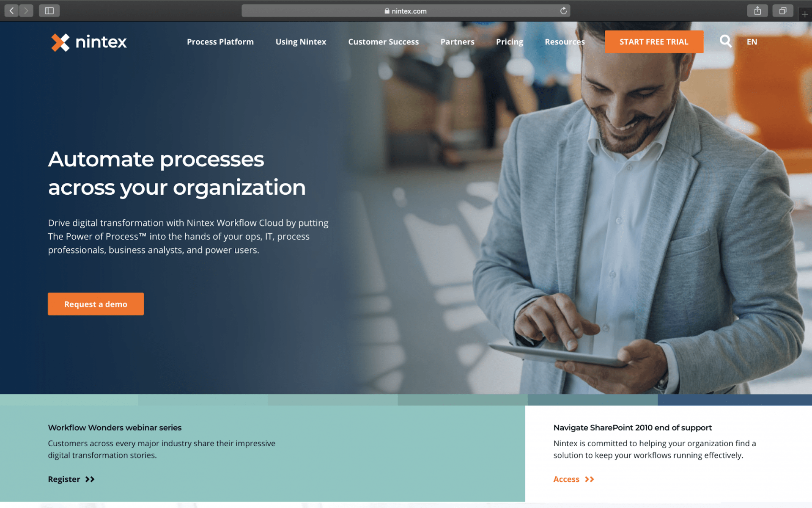Click the Partners navigation tab
812x508 pixels.
457,41
